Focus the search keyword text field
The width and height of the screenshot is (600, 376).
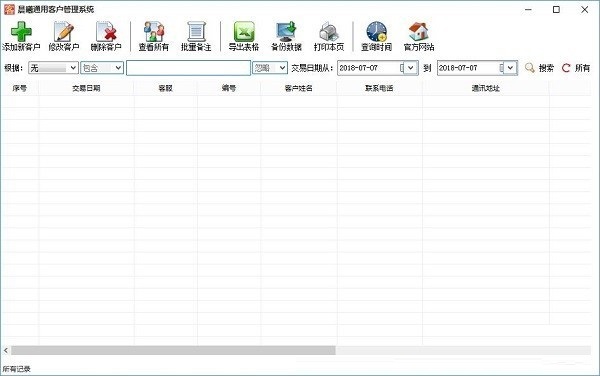(x=189, y=68)
